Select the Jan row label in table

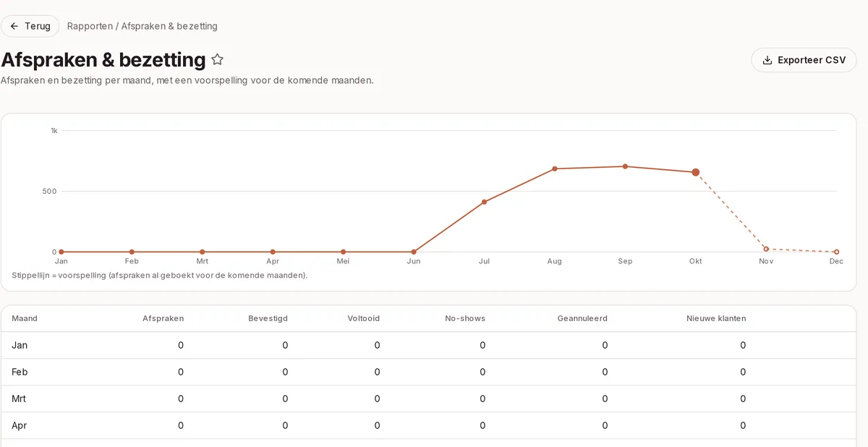point(20,345)
